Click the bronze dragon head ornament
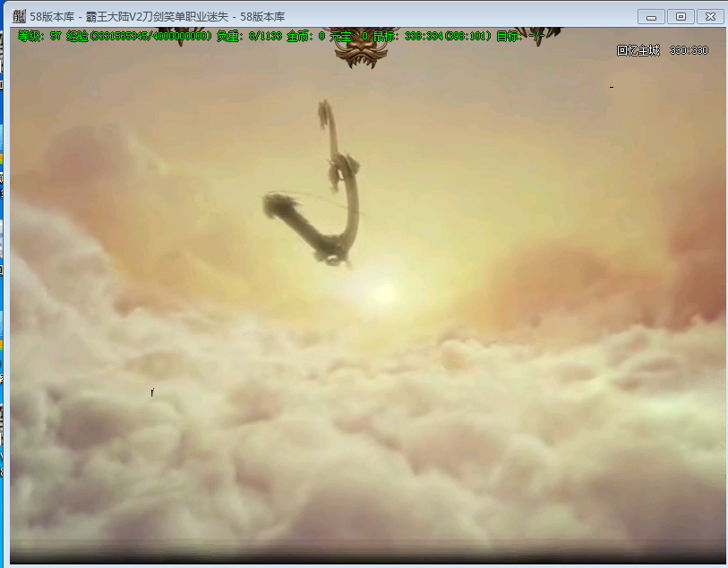Image resolution: width=728 pixels, height=568 pixels. (x=361, y=48)
